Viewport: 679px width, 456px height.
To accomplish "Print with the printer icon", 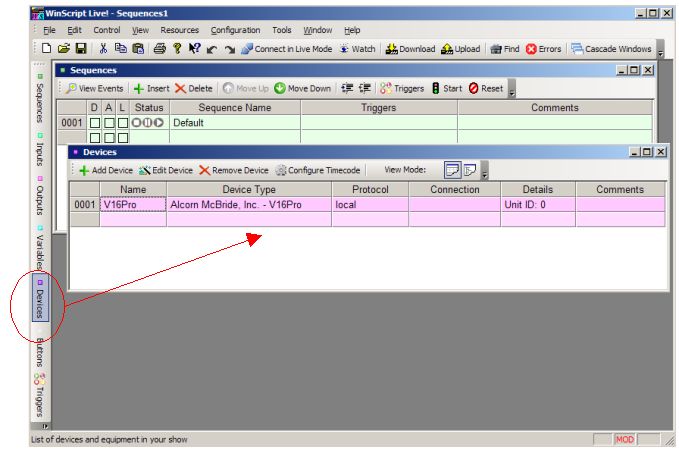I will click(x=160, y=49).
